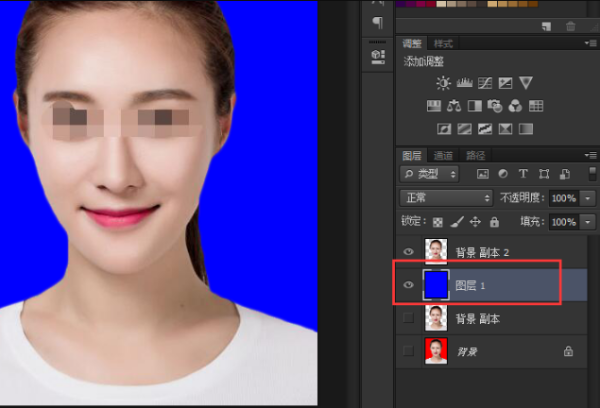This screenshot has width=600, height=408.
Task: Switch to the 通道 tab
Action: (x=443, y=155)
